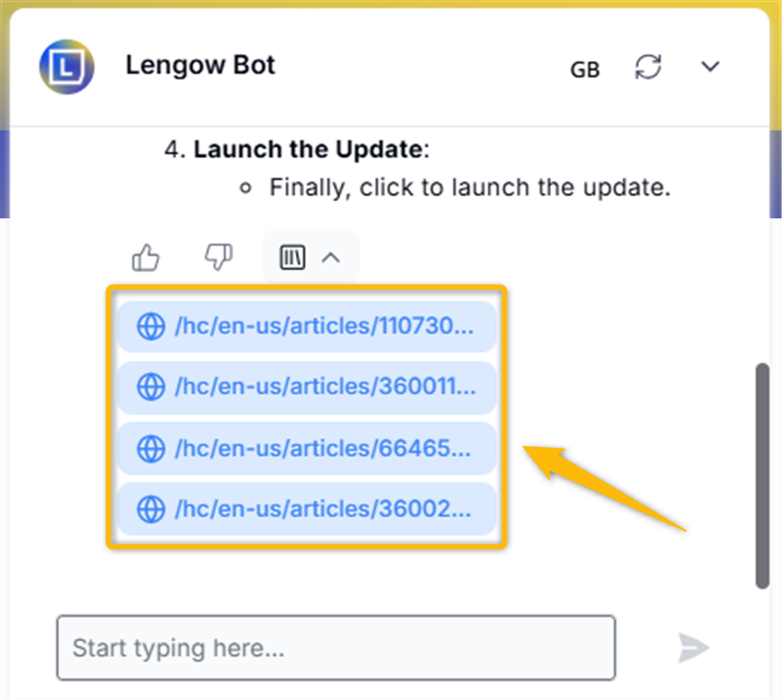Click the library sources icon

pos(293,257)
